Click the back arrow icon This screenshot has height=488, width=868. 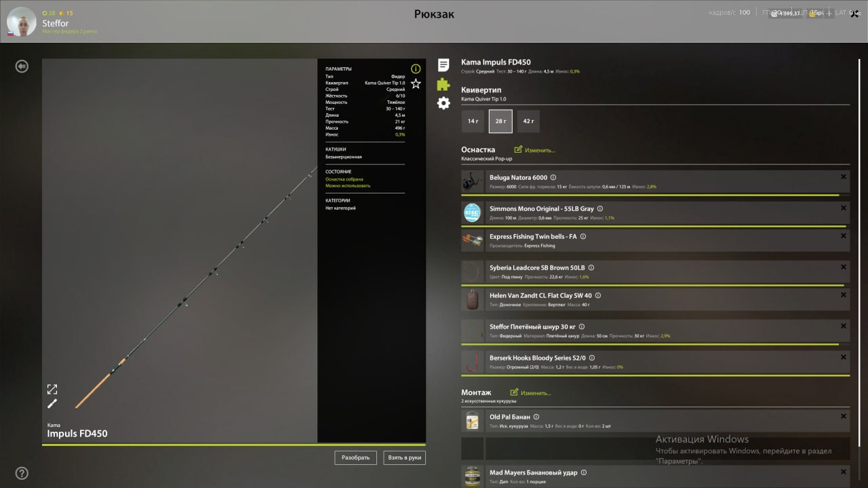click(x=22, y=66)
